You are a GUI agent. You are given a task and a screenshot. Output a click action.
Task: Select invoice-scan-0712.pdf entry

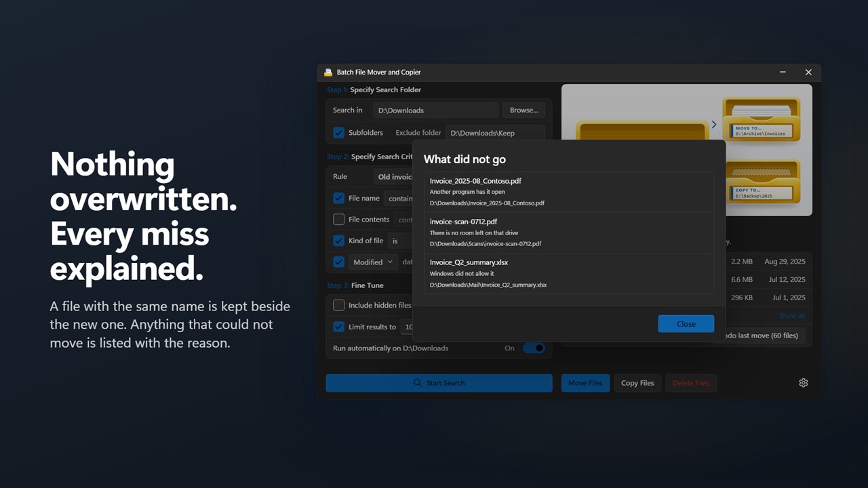pos(569,232)
